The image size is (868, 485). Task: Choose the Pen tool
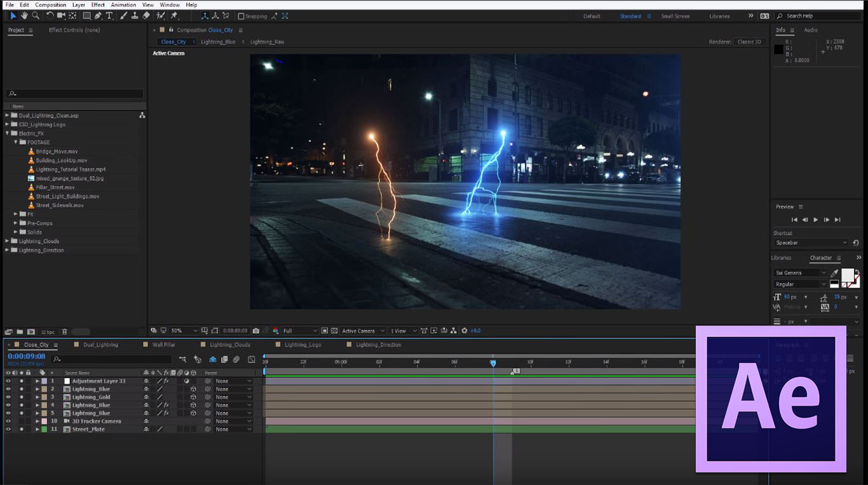[98, 16]
